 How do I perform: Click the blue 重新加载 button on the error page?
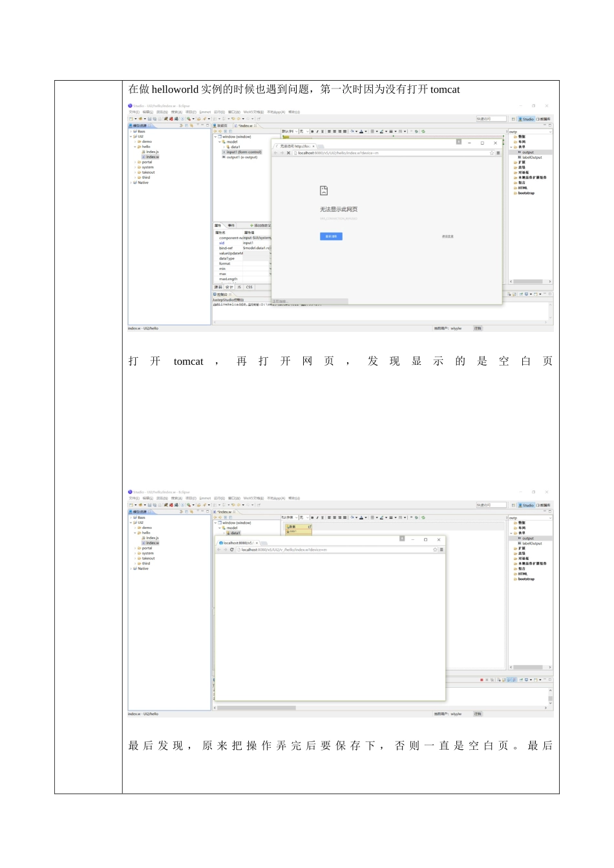[x=331, y=236]
